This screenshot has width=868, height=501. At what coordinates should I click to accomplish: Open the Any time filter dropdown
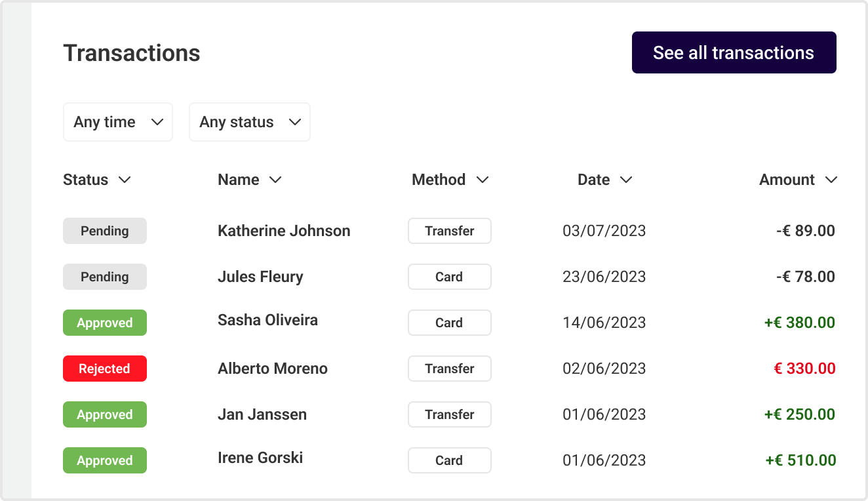pos(118,122)
